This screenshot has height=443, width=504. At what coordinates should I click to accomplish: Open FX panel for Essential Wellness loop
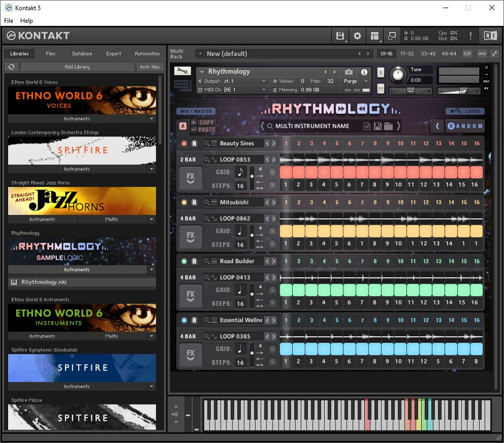pyautogui.click(x=191, y=355)
